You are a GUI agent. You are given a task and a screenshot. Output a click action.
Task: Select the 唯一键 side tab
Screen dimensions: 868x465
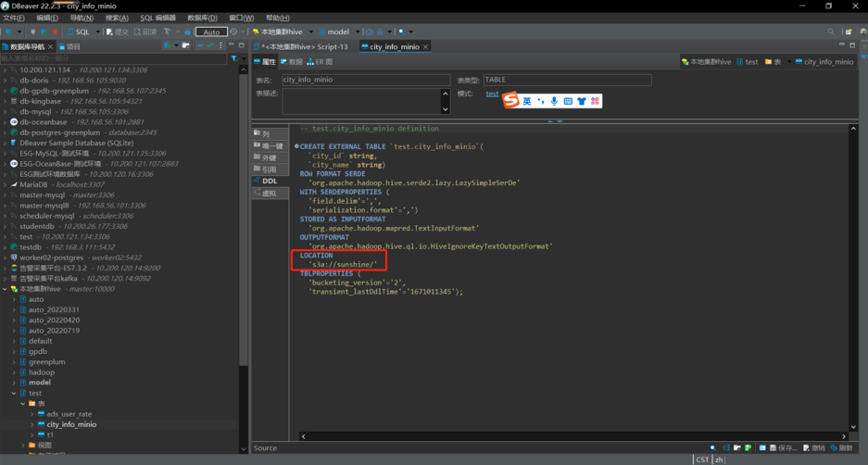[x=270, y=145]
